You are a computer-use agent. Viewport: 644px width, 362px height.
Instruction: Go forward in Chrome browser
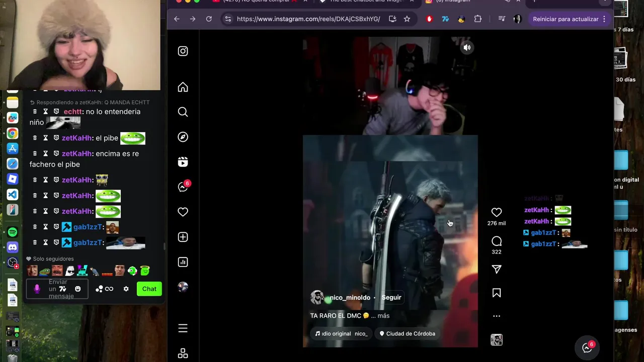coord(193,19)
